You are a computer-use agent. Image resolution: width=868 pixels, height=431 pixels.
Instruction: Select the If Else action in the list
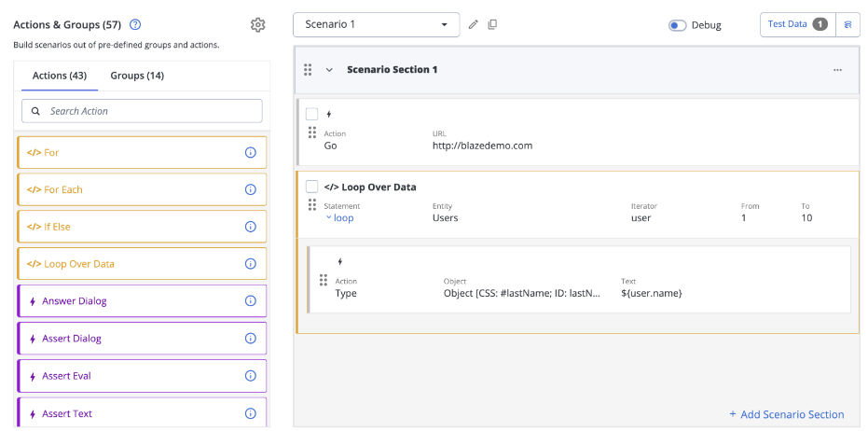(142, 227)
